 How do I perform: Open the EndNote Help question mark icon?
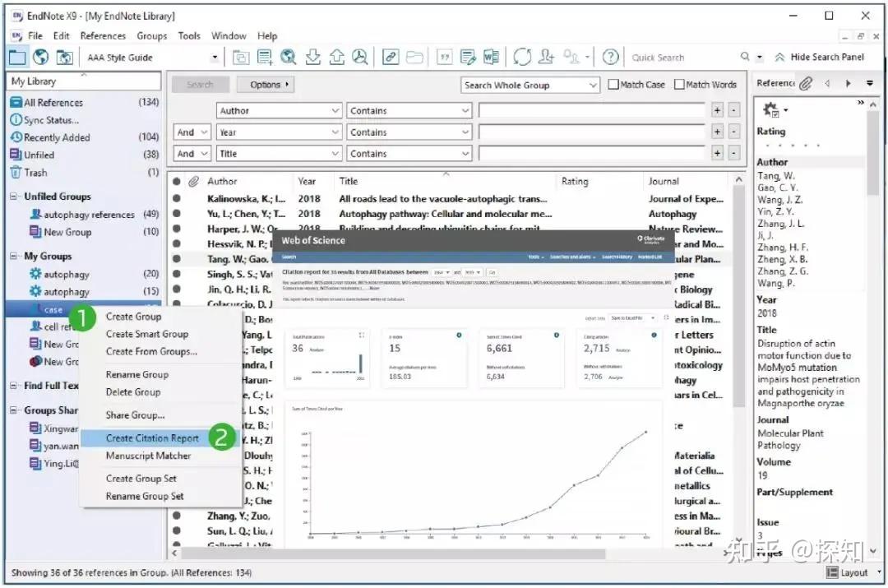(x=609, y=57)
